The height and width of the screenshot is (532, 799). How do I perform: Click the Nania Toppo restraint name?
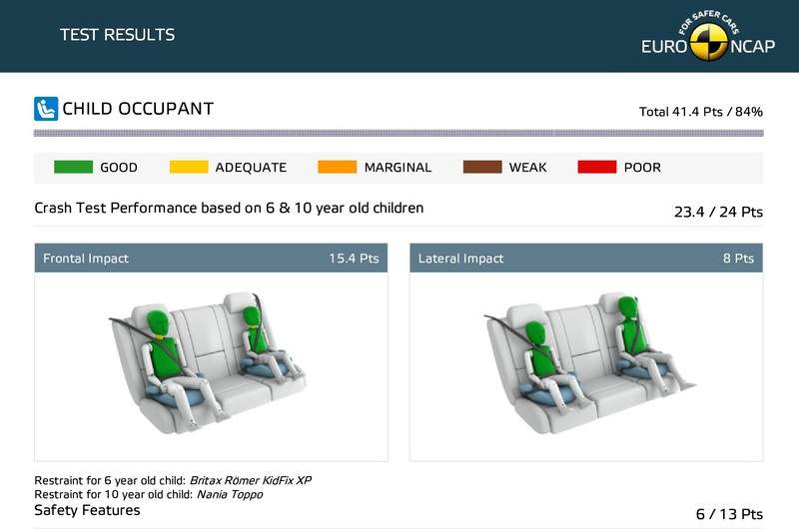[226, 494]
